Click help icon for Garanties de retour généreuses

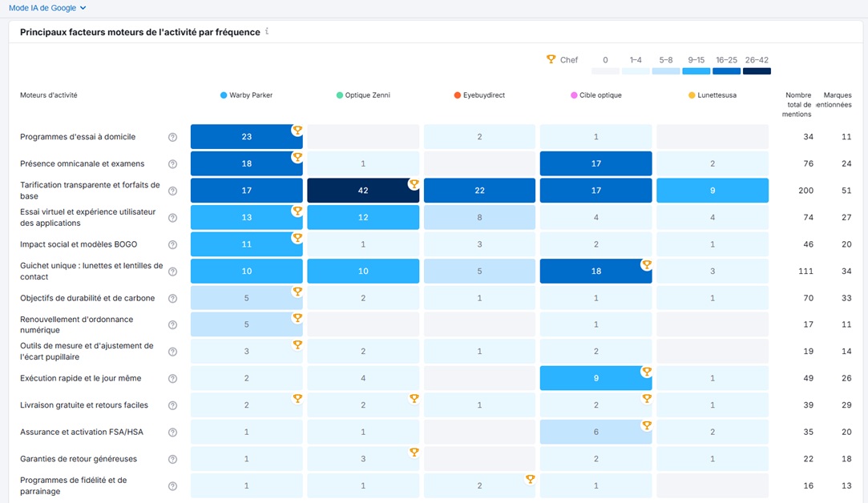(x=172, y=460)
